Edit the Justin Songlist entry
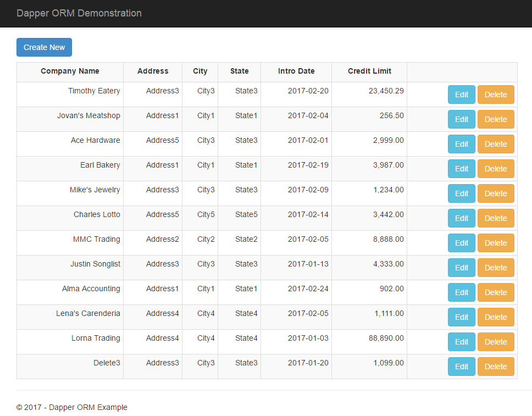The width and height of the screenshot is (532, 416). (x=461, y=268)
